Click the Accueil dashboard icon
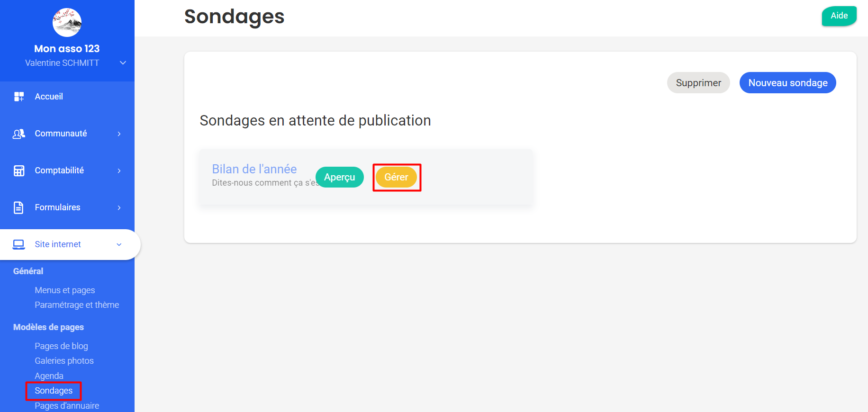 coord(19,97)
